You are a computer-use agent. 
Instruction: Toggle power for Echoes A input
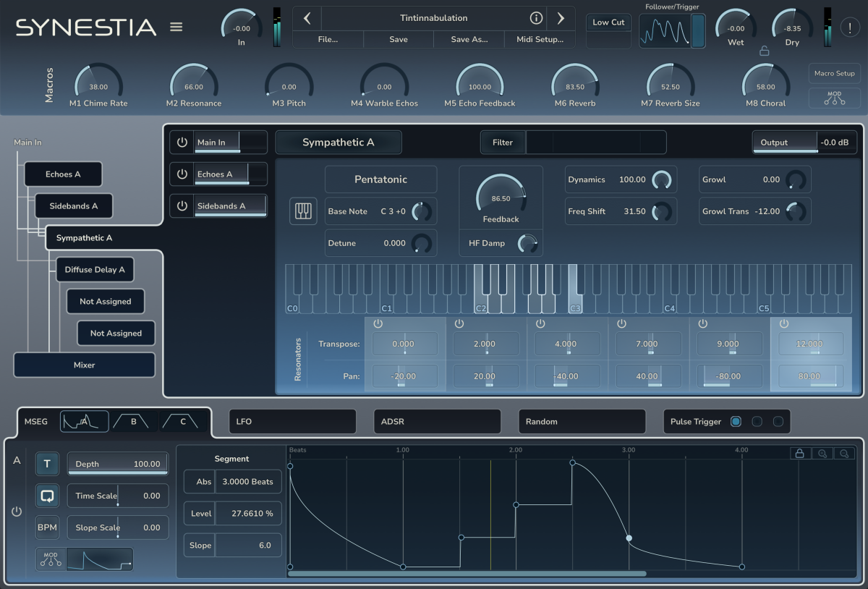[182, 174]
